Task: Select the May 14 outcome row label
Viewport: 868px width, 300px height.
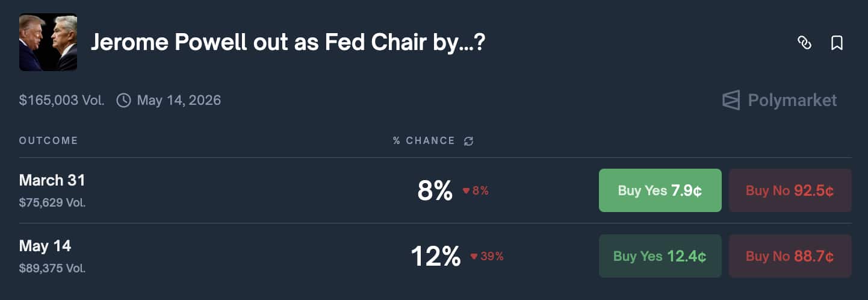Action: (x=45, y=246)
